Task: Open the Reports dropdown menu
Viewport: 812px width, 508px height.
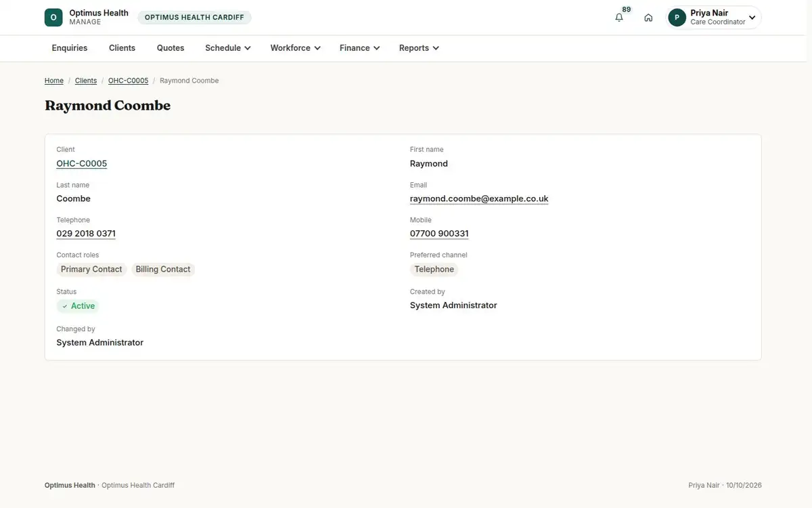Action: click(420, 48)
